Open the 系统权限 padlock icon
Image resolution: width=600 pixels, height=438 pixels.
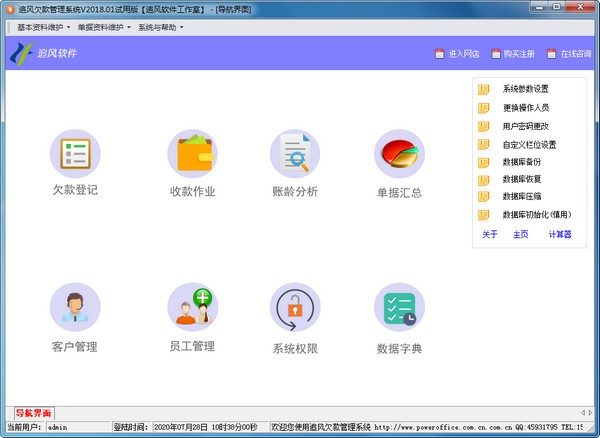point(295,308)
